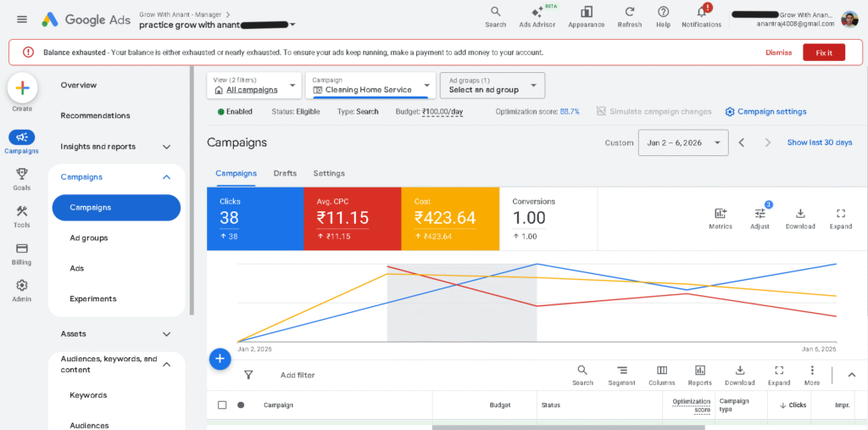Sort the table by Clicks column
Viewport: 868px width, 430px height.
(793, 405)
